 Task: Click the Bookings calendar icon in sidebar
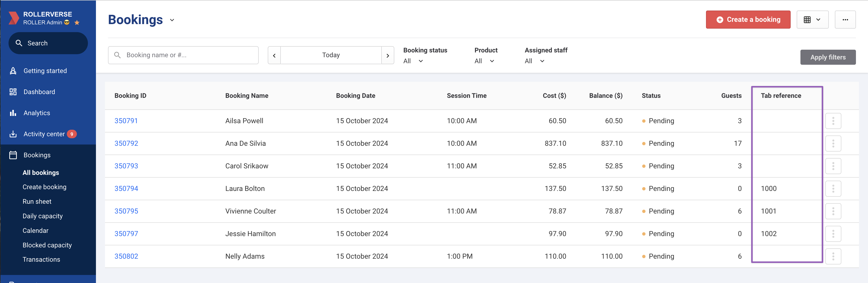point(13,155)
